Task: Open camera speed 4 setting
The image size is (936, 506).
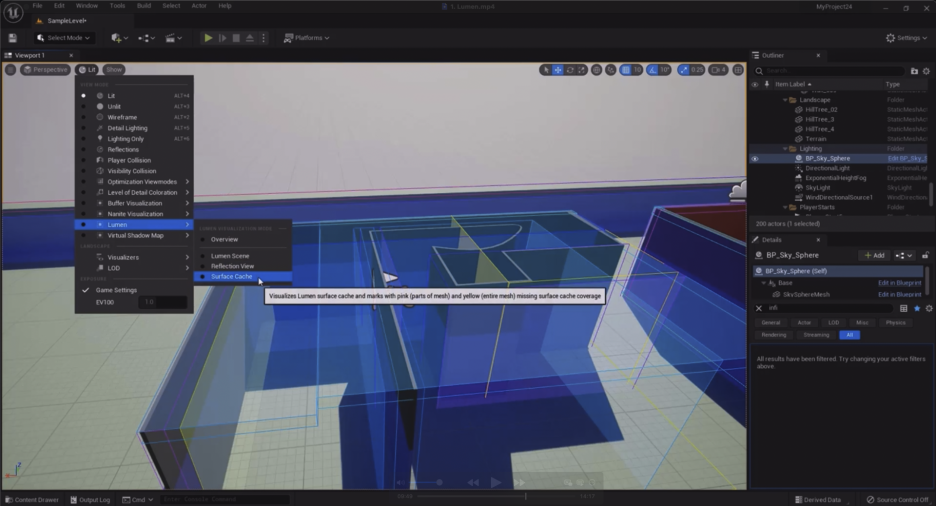Action: pyautogui.click(x=718, y=70)
